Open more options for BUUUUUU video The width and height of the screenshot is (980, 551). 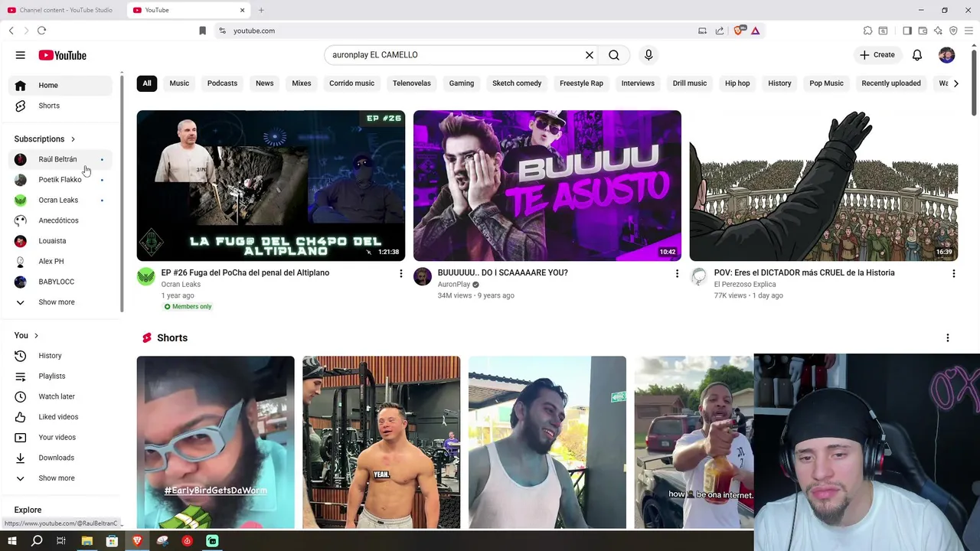677,273
